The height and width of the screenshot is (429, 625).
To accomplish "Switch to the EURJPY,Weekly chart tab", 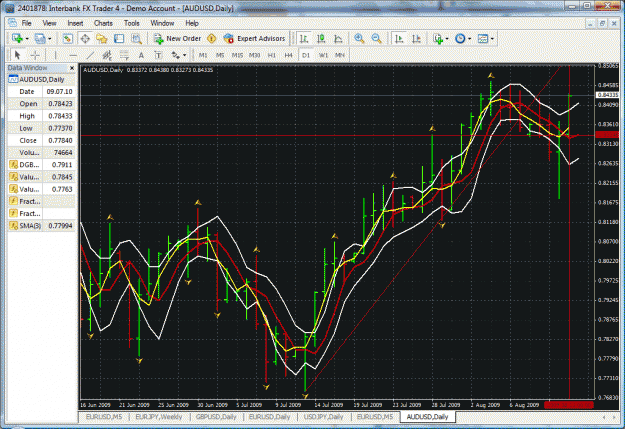I will point(159,417).
